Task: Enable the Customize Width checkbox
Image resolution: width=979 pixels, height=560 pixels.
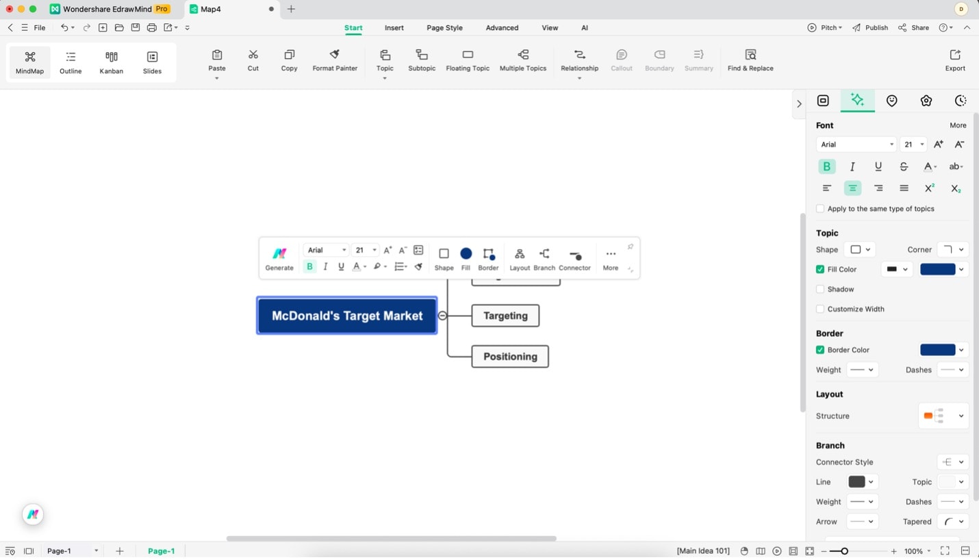Action: click(x=820, y=309)
